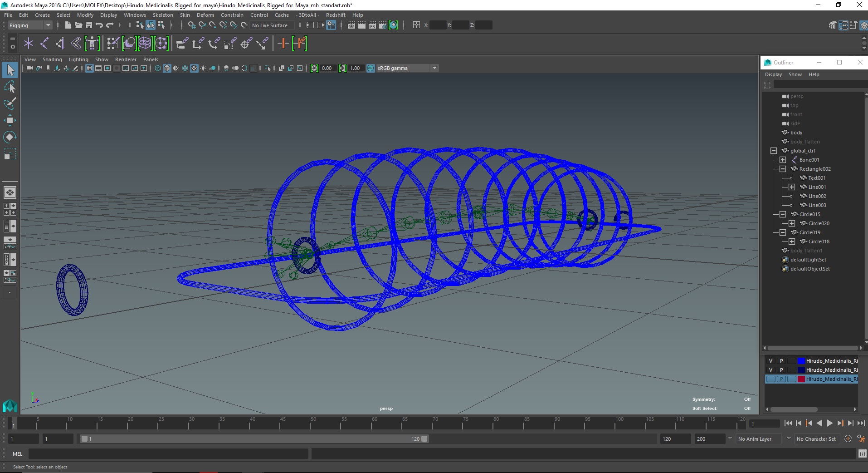Toggle auto keyframe button

[848, 439]
